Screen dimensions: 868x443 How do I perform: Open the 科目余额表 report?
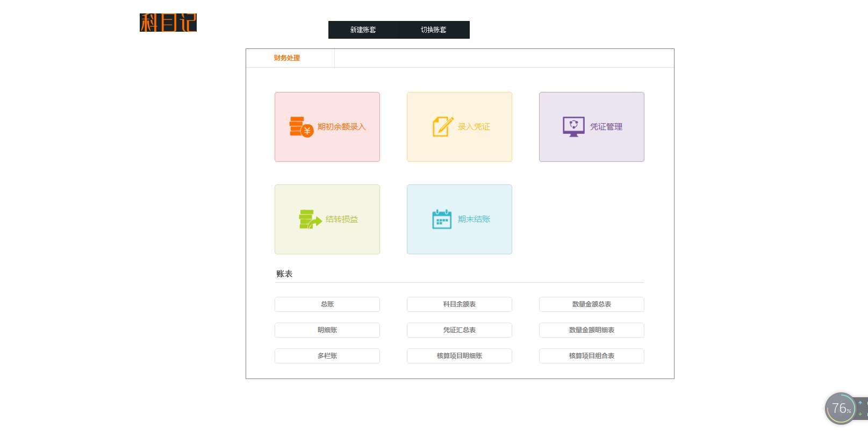tap(460, 304)
